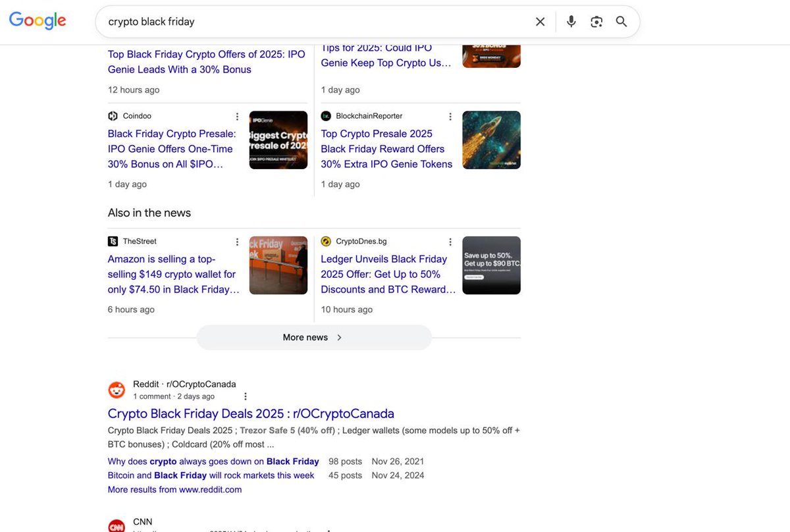
Task: Open Top Black Friday Crypto Offers of 2025 article
Action: tap(207, 62)
